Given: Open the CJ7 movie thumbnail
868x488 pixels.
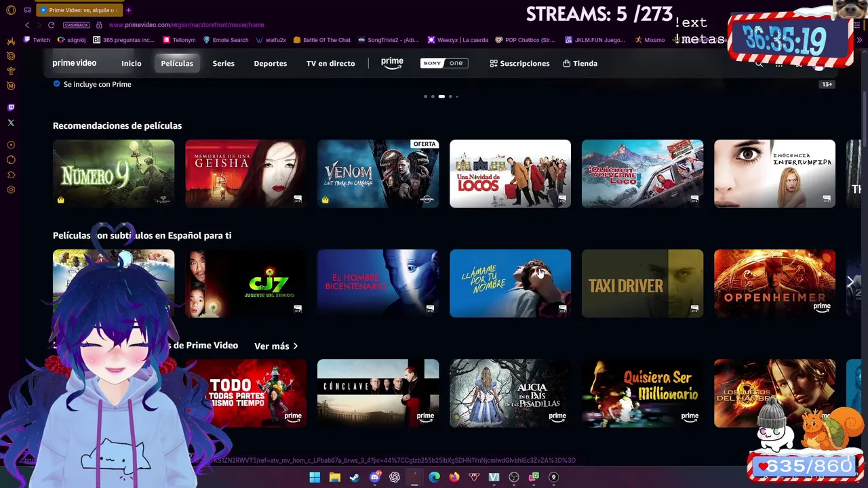Looking at the screenshot, I should tap(245, 283).
